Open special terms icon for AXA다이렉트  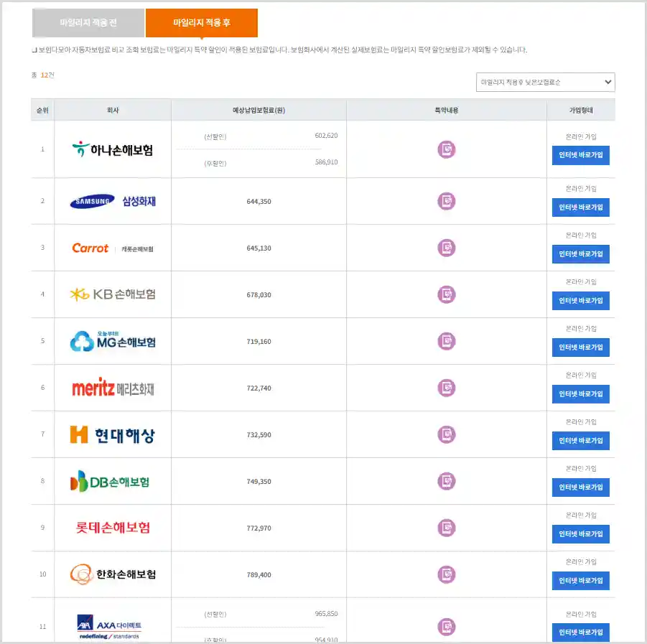pyautogui.click(x=447, y=627)
